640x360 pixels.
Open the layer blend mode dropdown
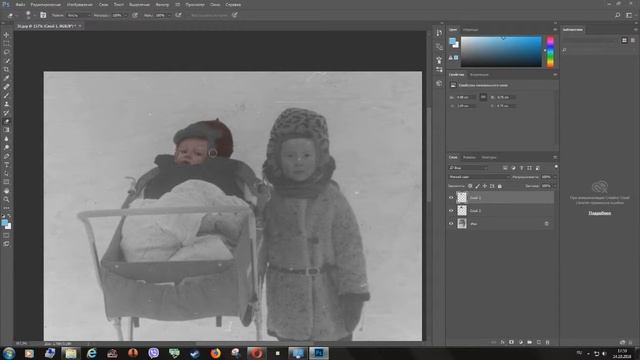479,177
